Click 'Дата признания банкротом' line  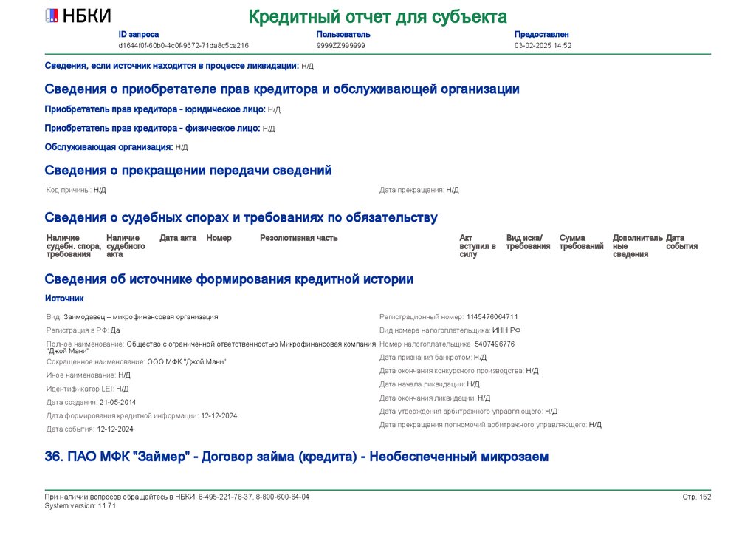[x=433, y=358]
